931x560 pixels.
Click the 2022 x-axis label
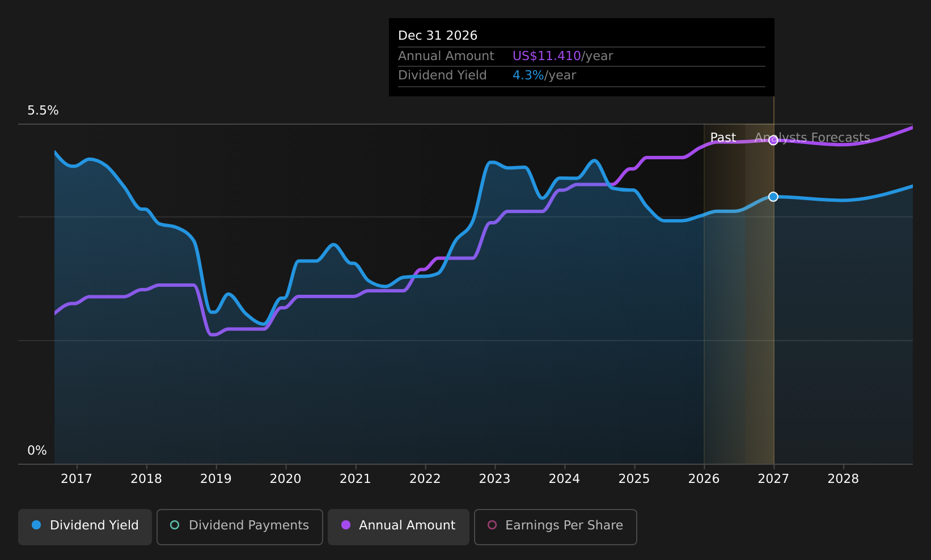tap(425, 479)
